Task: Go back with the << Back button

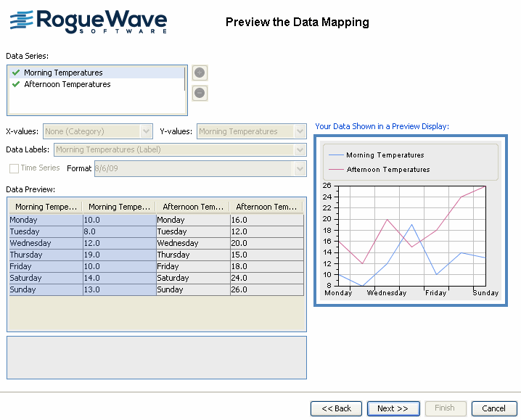Action: tap(337, 408)
